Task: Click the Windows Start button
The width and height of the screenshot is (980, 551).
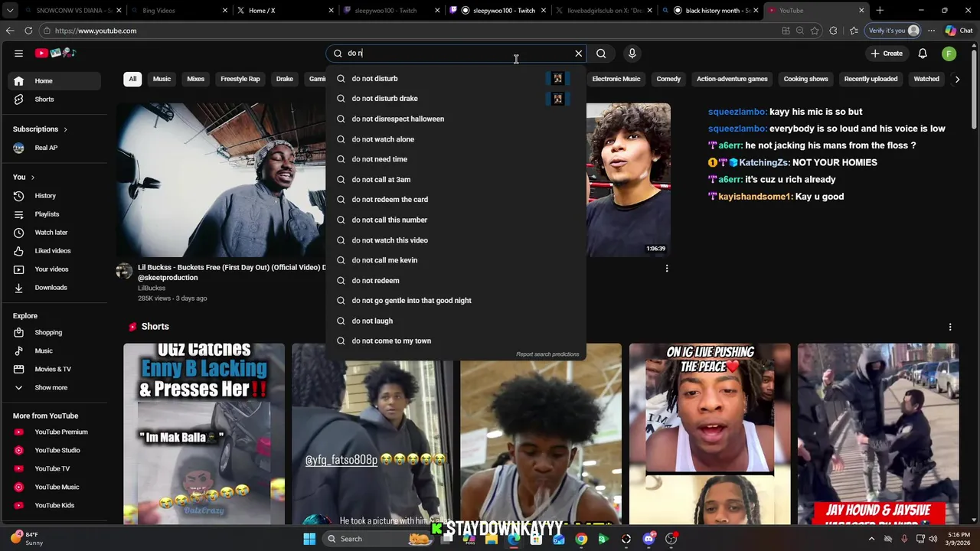Action: [309, 539]
